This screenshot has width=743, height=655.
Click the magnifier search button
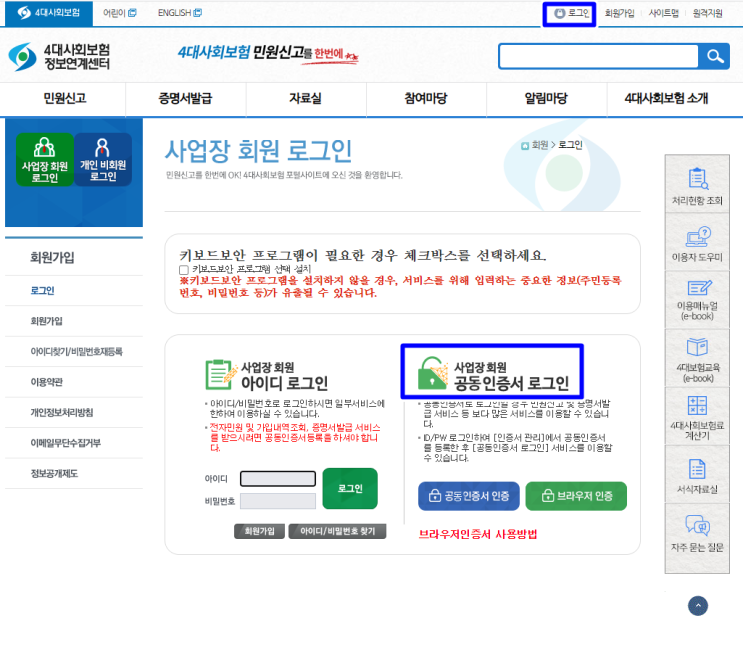[x=714, y=57]
